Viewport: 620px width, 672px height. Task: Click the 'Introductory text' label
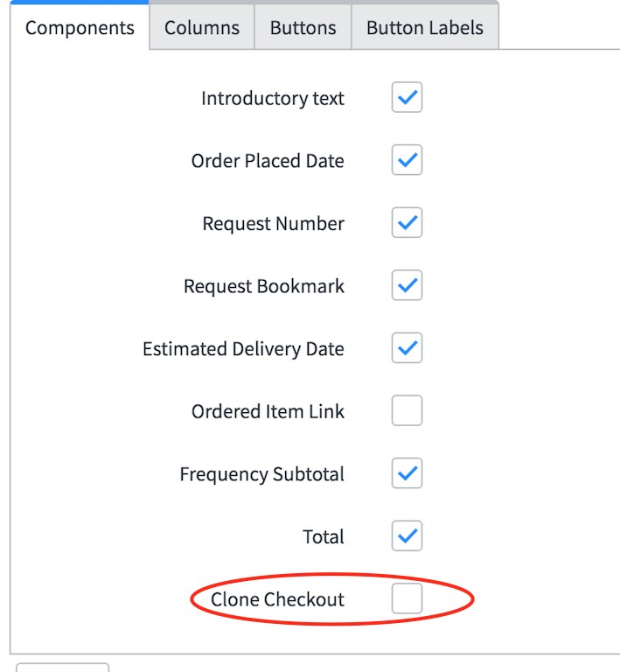click(273, 99)
